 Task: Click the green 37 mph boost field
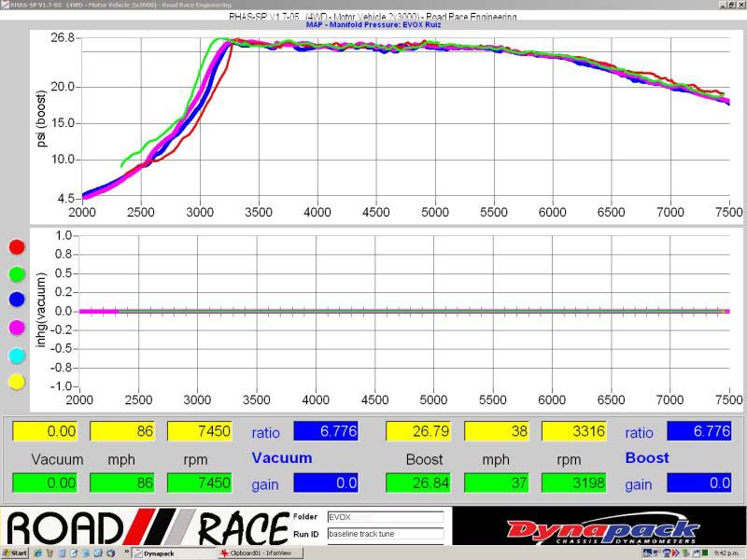pos(497,483)
